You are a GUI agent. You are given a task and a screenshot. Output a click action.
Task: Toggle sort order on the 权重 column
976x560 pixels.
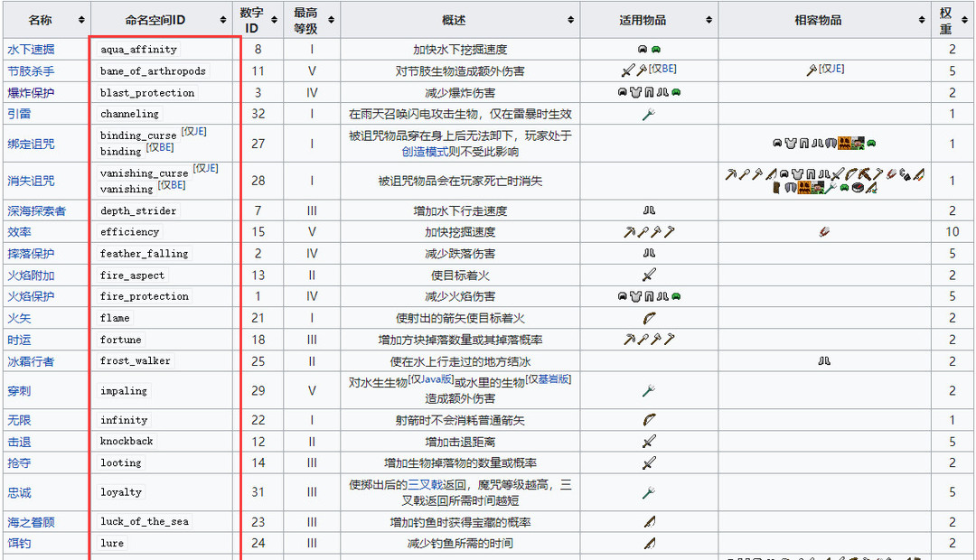pos(963,19)
